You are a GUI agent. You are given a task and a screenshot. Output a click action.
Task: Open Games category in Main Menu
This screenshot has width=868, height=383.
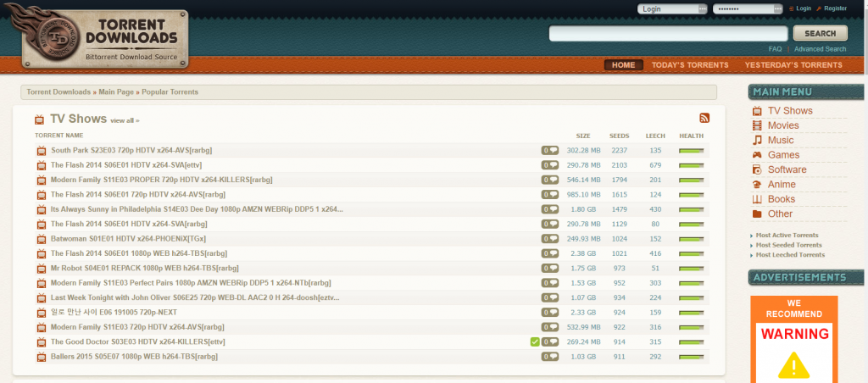(783, 155)
